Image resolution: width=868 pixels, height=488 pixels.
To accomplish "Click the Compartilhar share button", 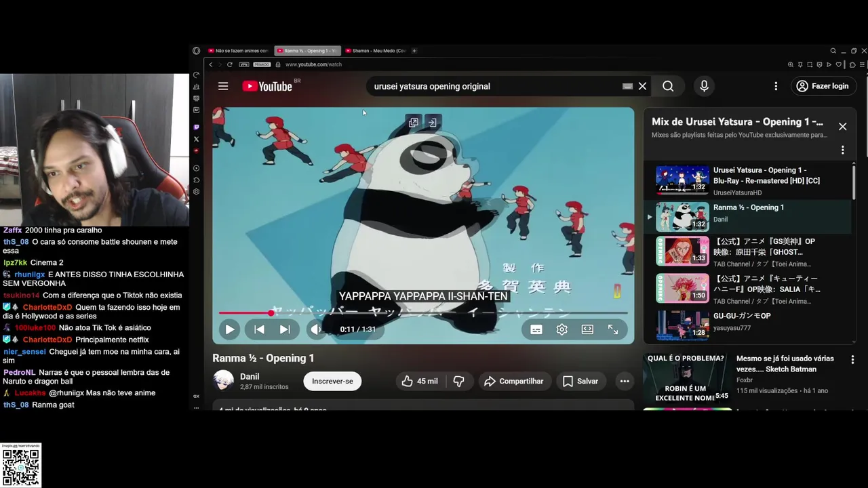I will [514, 381].
